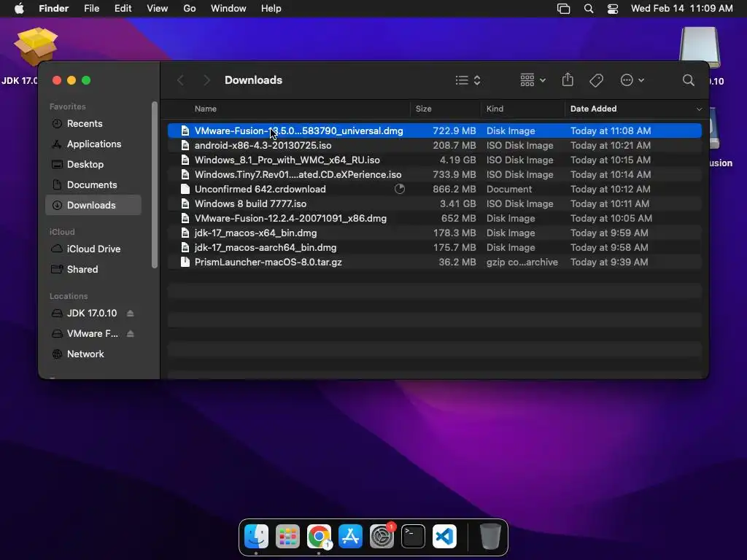Select VMware-Fusion-12.2.4-20071091_x86.dmg file
The image size is (747, 560).
(x=435, y=218)
